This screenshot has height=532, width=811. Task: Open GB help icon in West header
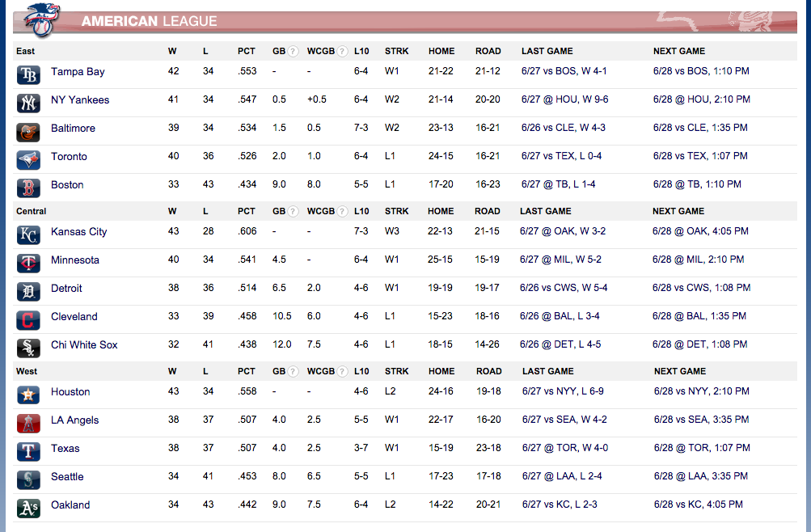pos(293,372)
